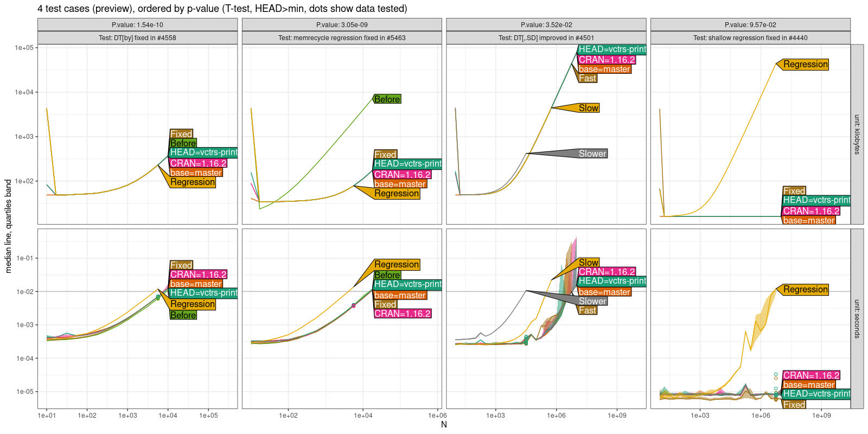Click 'base=master' label in DT[by] kilobytes panel

tap(196, 173)
